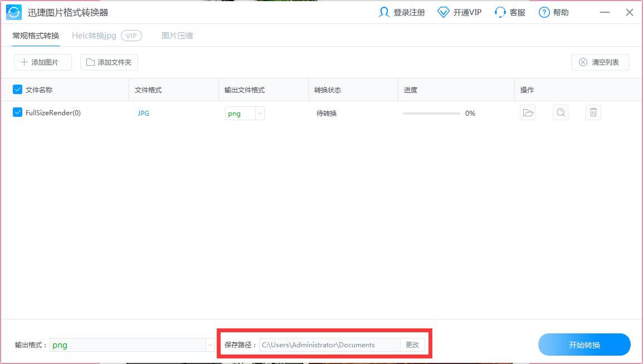
Task: Click the 登录注册 user icon
Action: click(384, 12)
